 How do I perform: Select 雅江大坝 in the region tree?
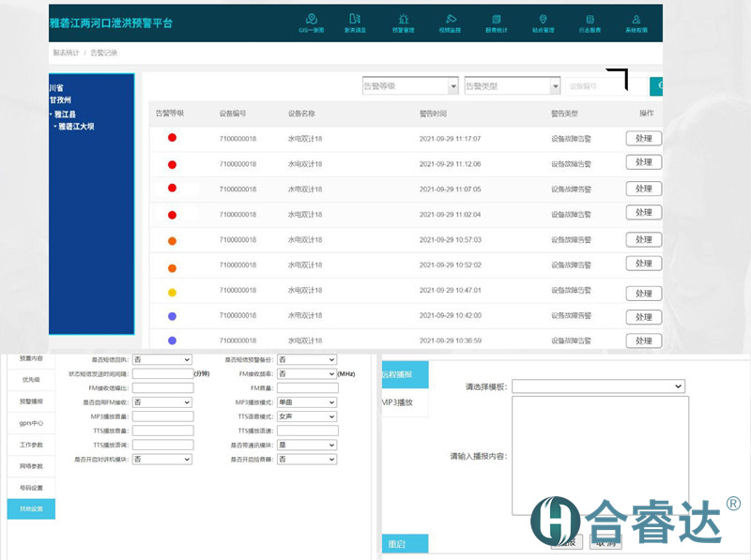pyautogui.click(x=76, y=126)
